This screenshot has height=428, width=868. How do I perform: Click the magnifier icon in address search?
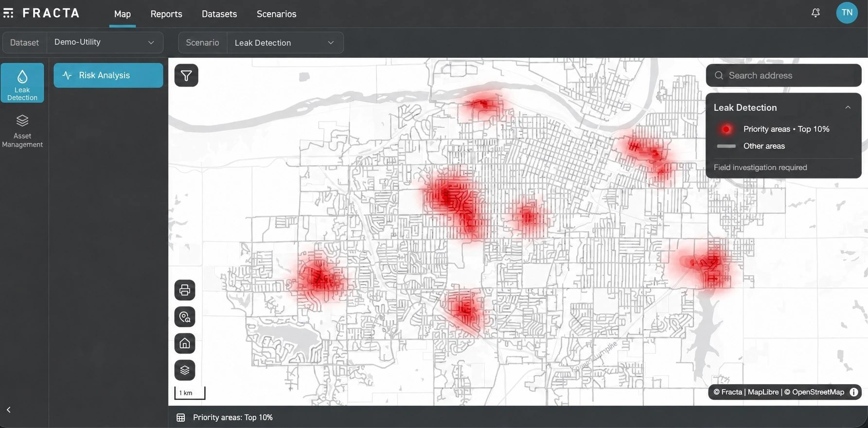coord(719,75)
